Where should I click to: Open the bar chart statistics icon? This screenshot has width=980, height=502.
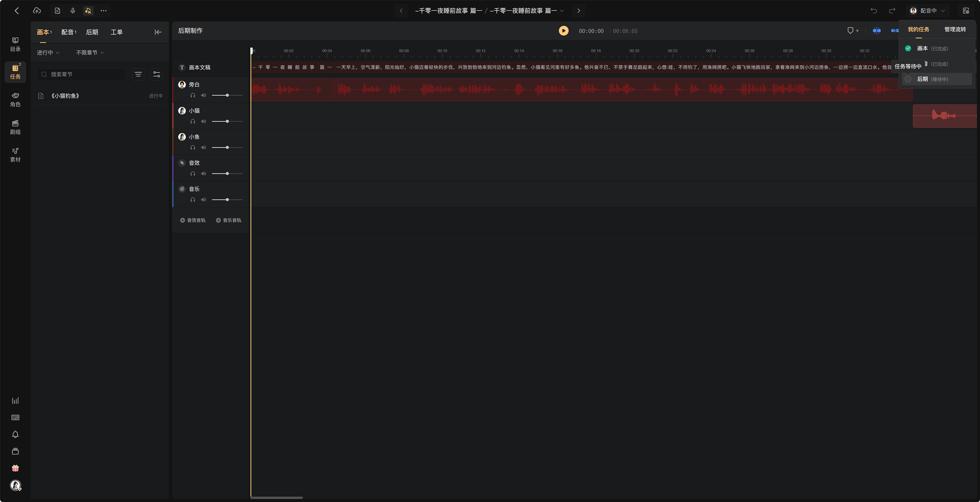point(15,401)
